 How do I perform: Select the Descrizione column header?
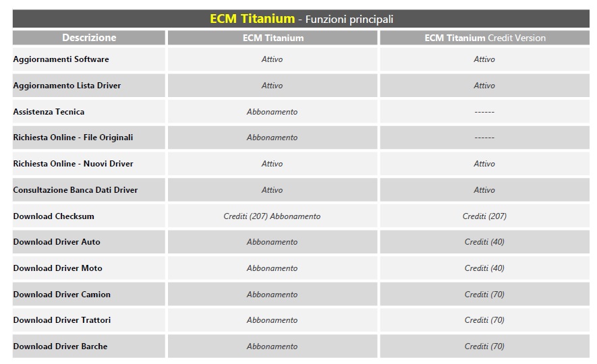pyautogui.click(x=89, y=38)
